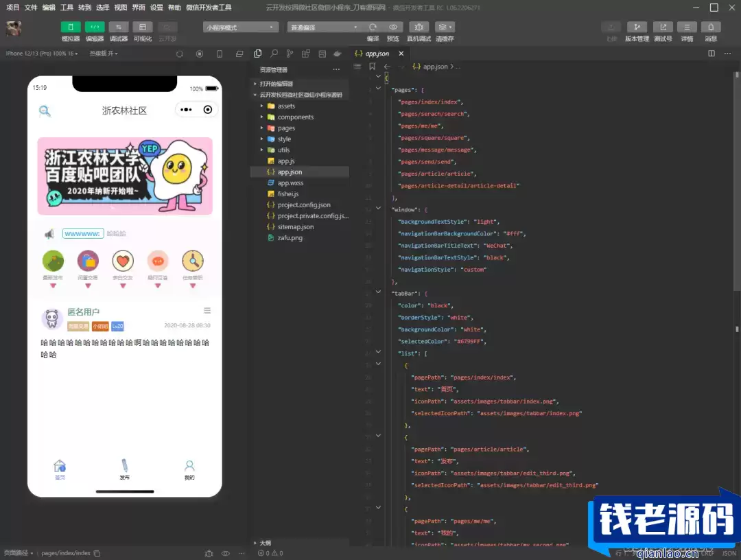Collapse the project root folder section
This screenshot has height=560, width=741.
pyautogui.click(x=300, y=95)
